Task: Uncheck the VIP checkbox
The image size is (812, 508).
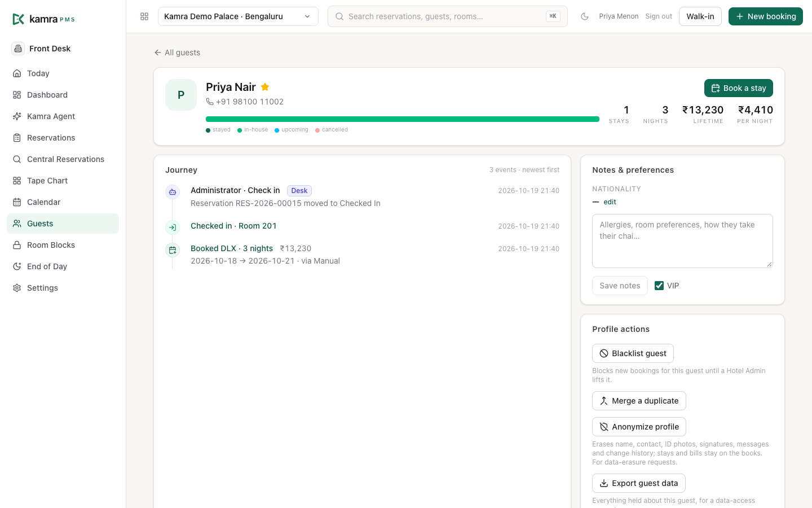Action: pyautogui.click(x=659, y=286)
